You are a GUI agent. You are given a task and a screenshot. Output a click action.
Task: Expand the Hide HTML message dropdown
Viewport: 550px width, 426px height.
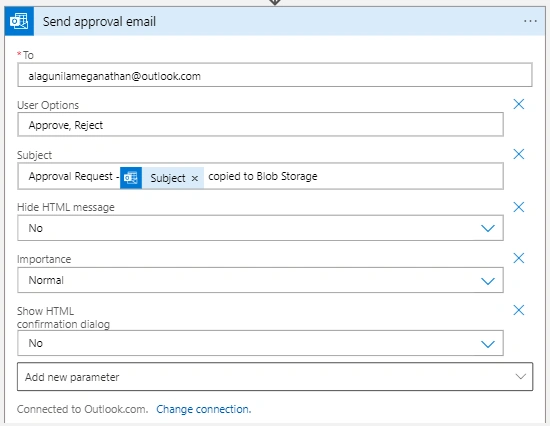488,228
